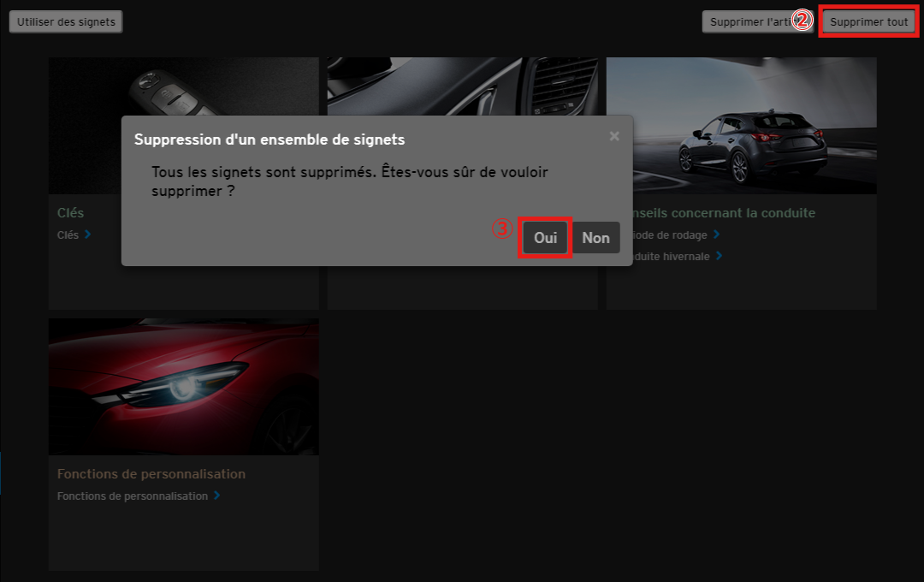
Task: Open the small Fonctions de personnalisation link
Action: click(x=133, y=496)
